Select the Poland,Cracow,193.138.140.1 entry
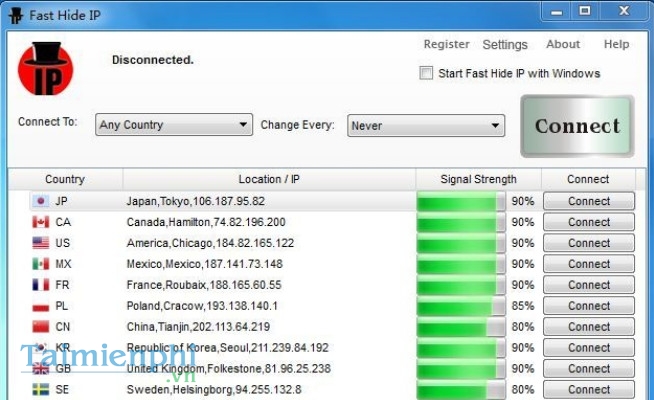 click(202, 306)
